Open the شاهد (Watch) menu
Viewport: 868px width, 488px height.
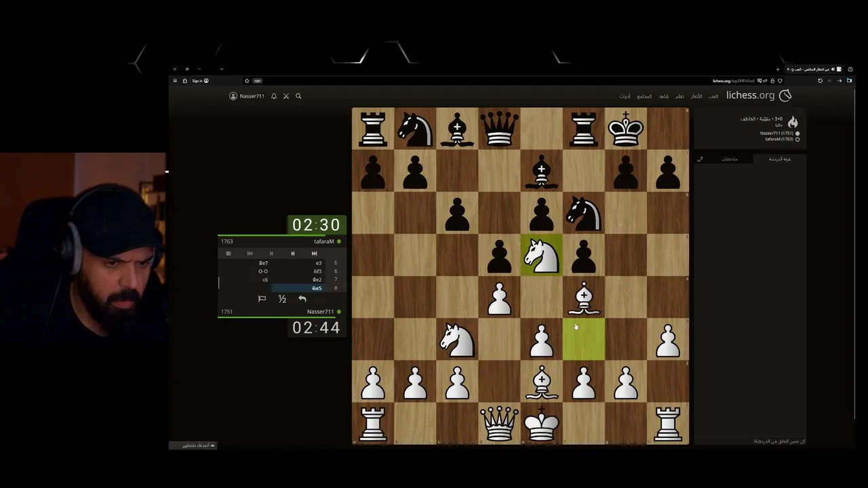(664, 96)
